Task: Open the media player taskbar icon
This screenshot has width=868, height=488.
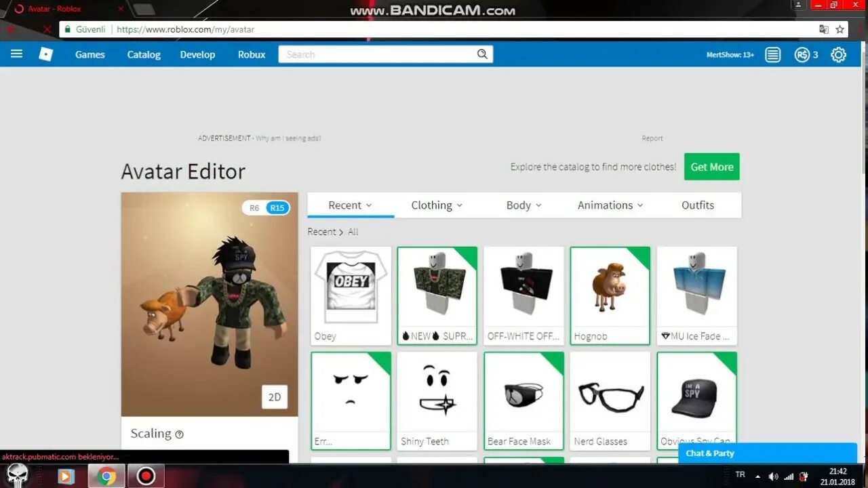Action: pos(66,476)
